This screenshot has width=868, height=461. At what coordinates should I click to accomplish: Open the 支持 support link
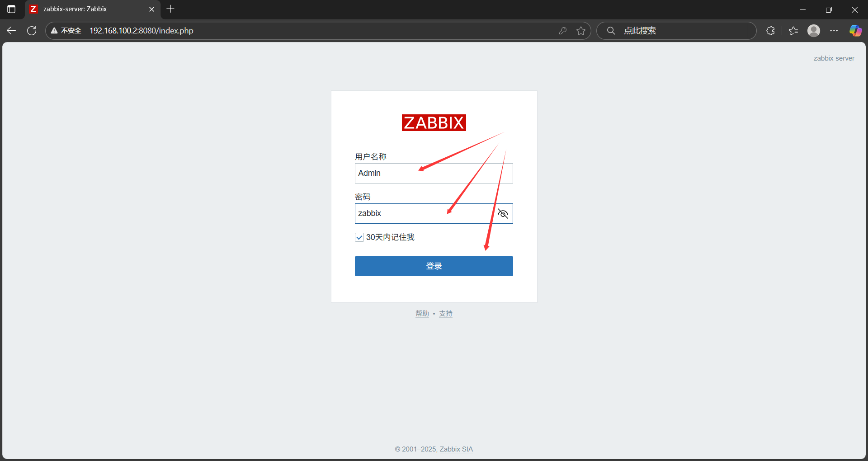click(446, 313)
